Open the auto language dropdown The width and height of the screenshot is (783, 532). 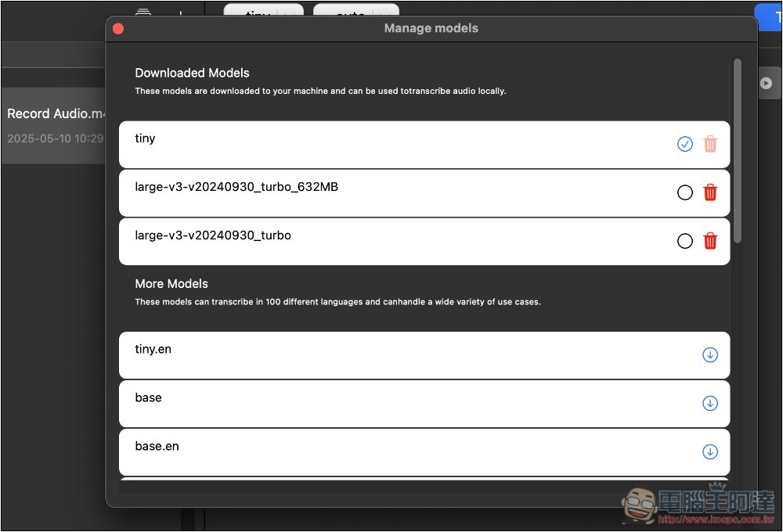pyautogui.click(x=355, y=11)
